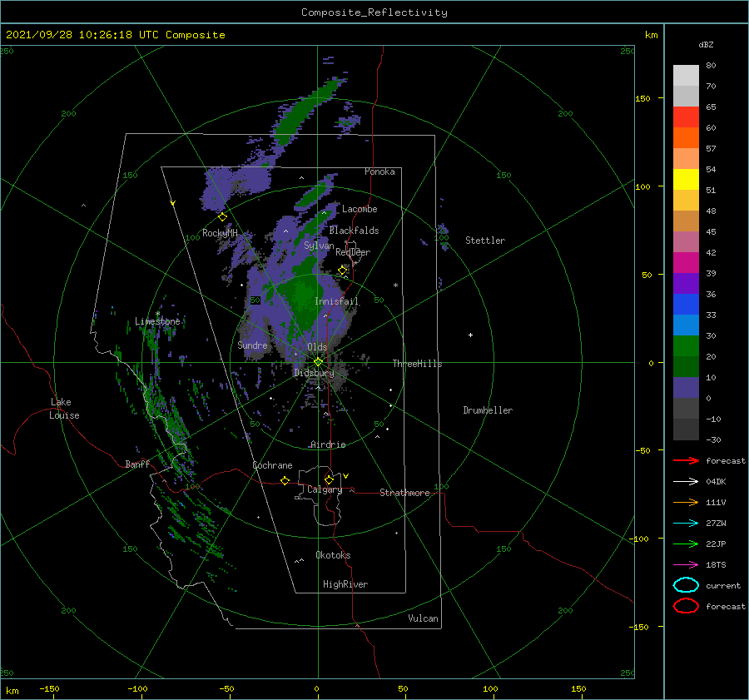Click the Lake Louise label
749x700 pixels.
point(64,409)
